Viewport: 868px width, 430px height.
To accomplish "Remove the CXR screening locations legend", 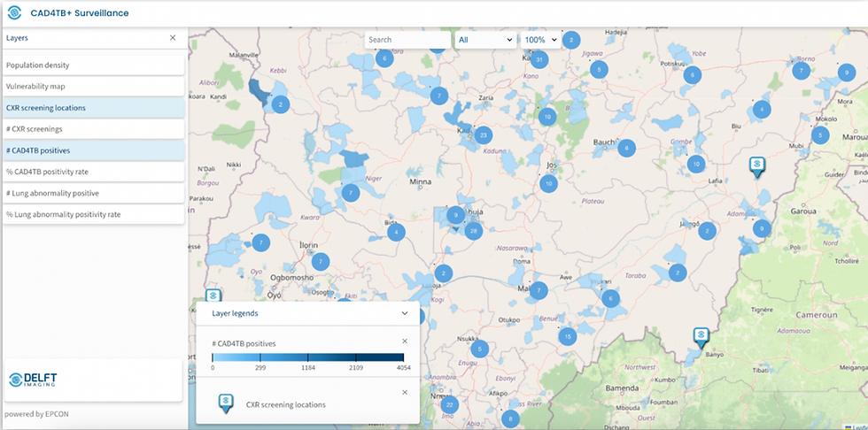I will 405,393.
